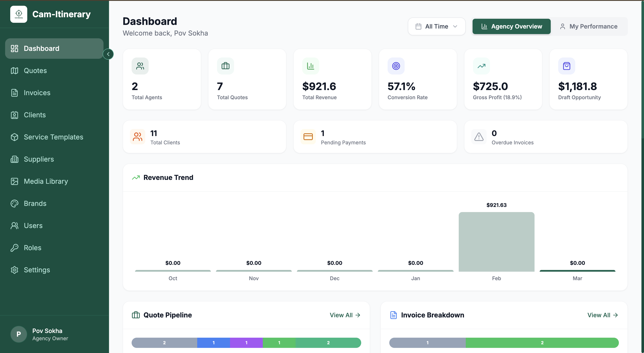Click the Cam-Itinerary logo icon

(19, 14)
